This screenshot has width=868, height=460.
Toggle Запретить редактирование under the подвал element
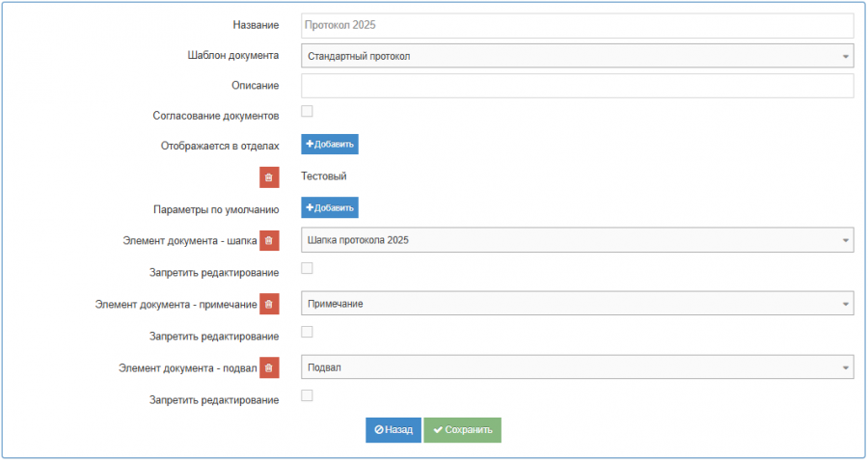pyautogui.click(x=307, y=395)
